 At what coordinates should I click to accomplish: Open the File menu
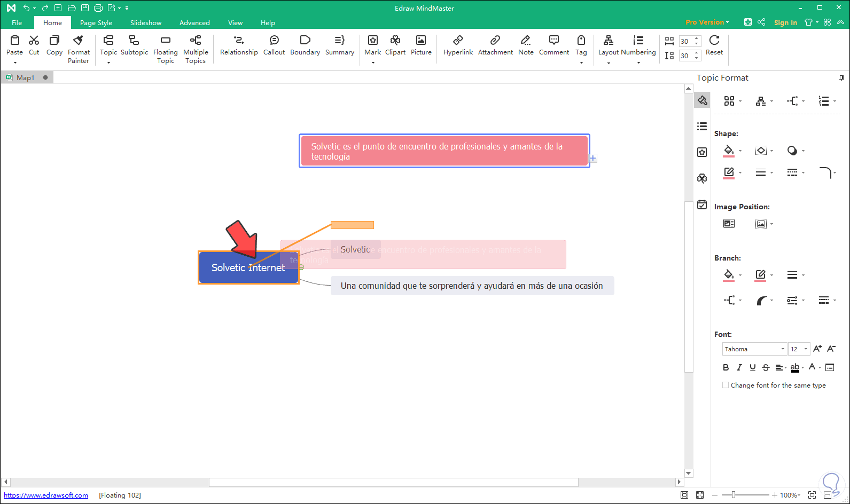tap(17, 22)
